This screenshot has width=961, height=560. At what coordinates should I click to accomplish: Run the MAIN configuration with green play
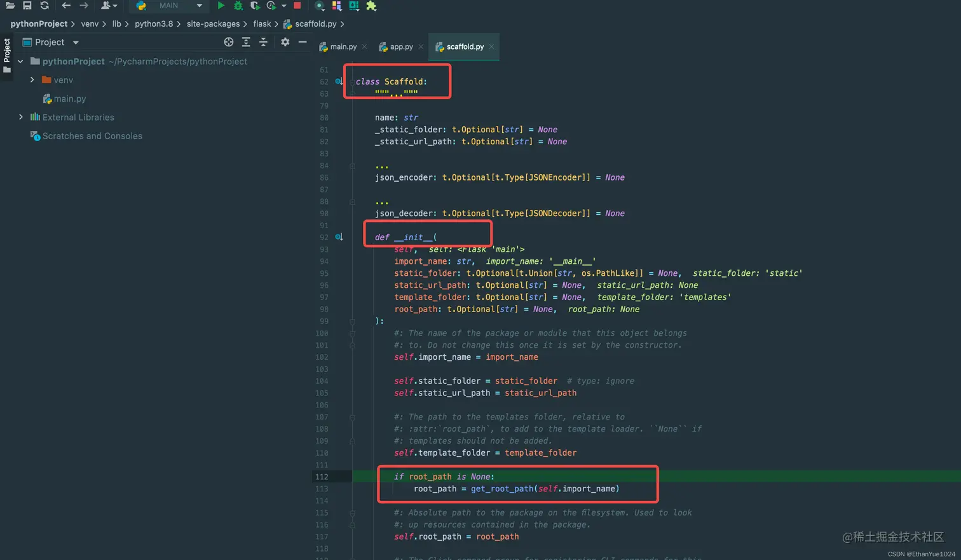pos(221,6)
